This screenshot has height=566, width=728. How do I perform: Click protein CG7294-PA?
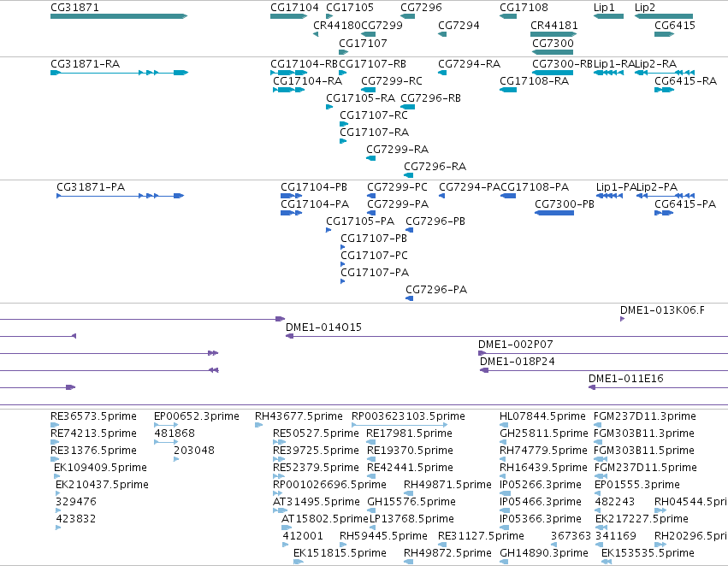tap(442, 196)
